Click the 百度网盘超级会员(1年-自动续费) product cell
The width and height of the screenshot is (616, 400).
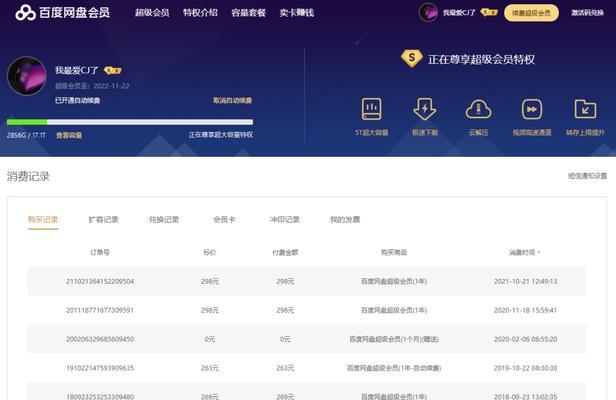click(394, 368)
